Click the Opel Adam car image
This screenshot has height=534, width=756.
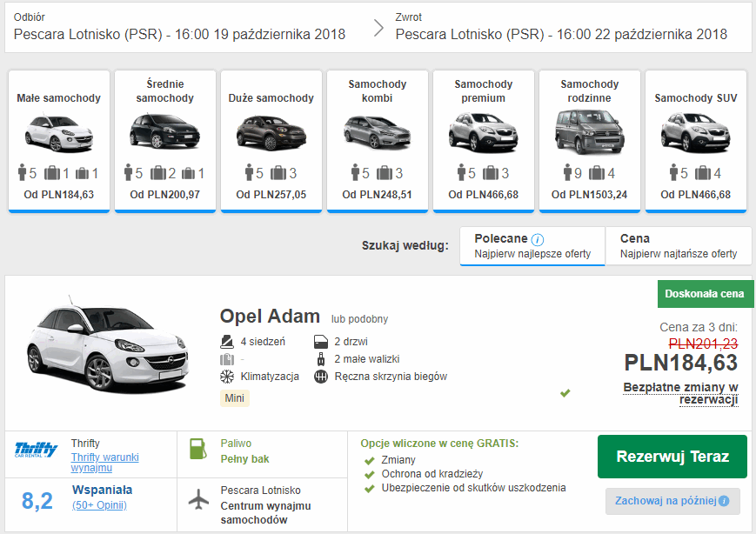point(108,344)
